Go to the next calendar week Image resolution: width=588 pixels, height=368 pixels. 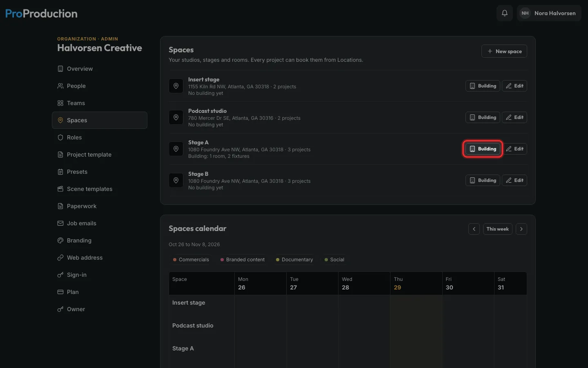(521, 229)
